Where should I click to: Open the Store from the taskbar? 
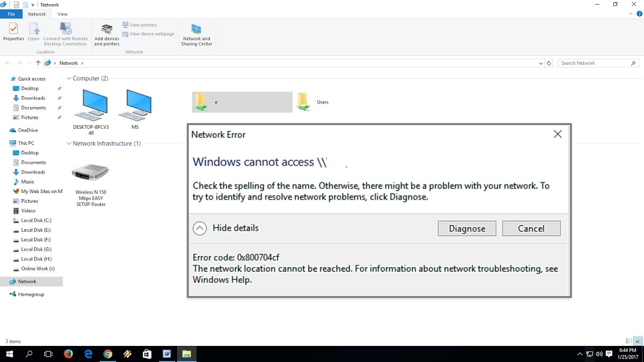coord(147,354)
